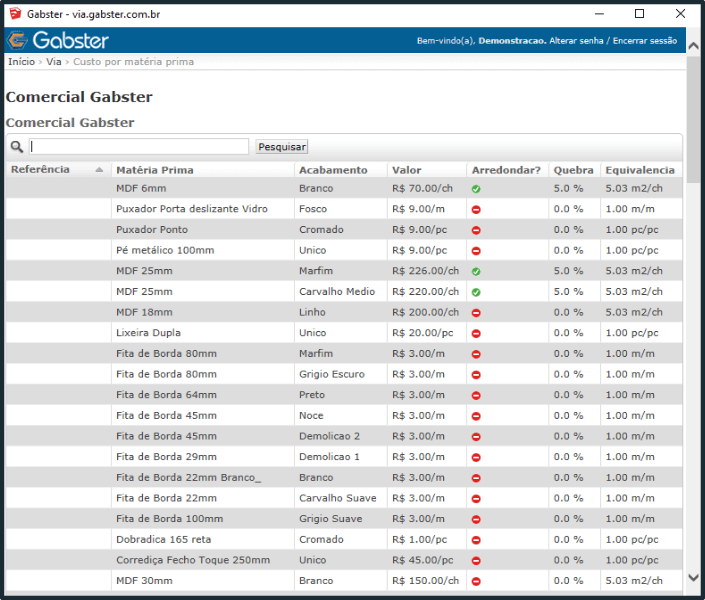Select Pé metálico 100mm cell
Viewport: 705px width, 600px height.
coord(165,250)
